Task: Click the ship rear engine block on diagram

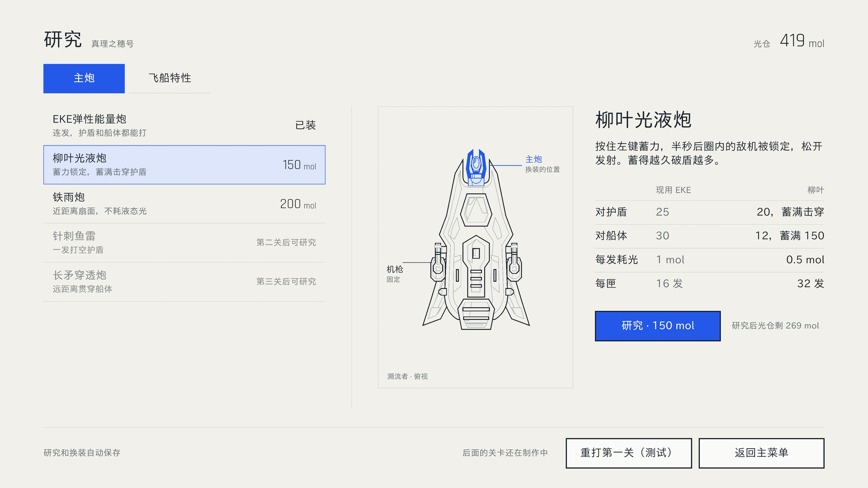Action: point(476,314)
